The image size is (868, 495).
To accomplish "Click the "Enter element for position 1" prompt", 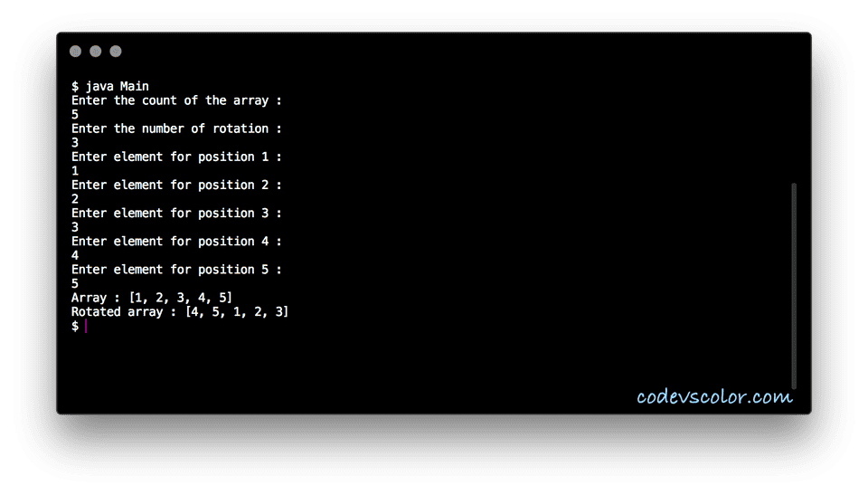I will tap(177, 157).
